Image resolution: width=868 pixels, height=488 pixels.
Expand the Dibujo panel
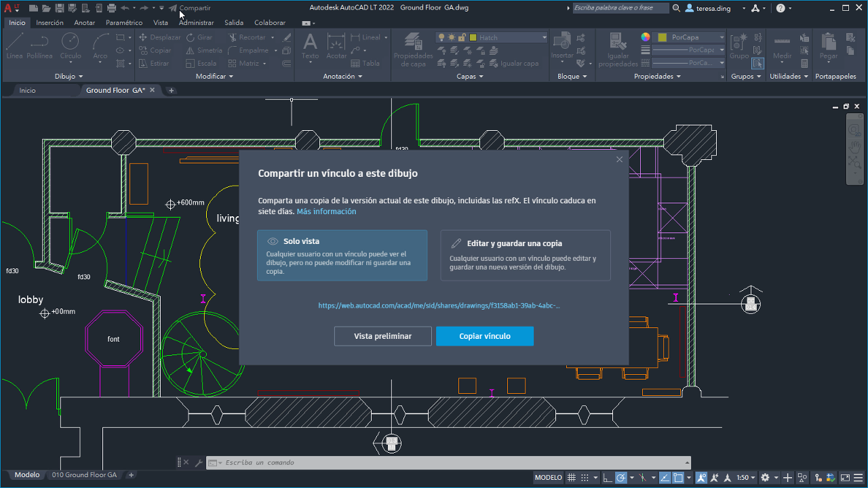point(69,77)
